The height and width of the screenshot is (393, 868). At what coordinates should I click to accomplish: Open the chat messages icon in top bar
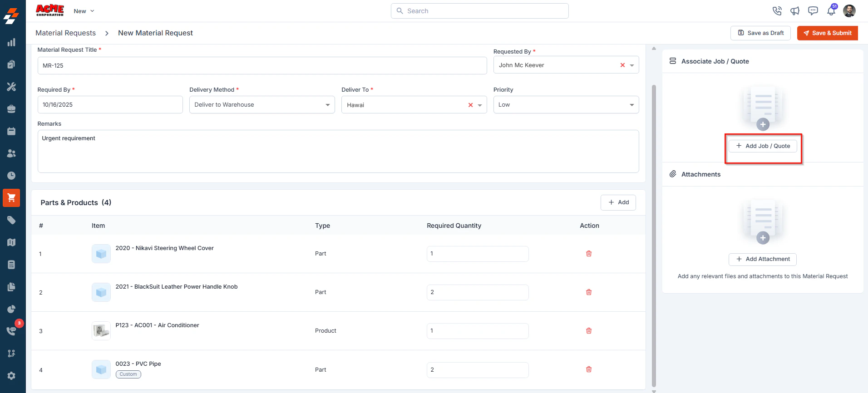813,11
